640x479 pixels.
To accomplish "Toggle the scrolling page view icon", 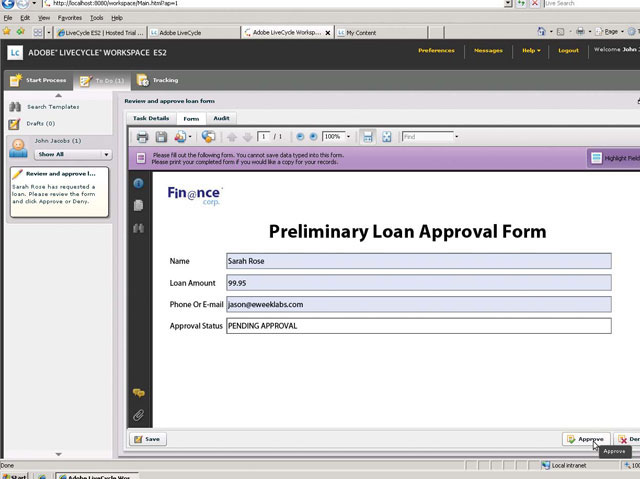I will click(367, 137).
